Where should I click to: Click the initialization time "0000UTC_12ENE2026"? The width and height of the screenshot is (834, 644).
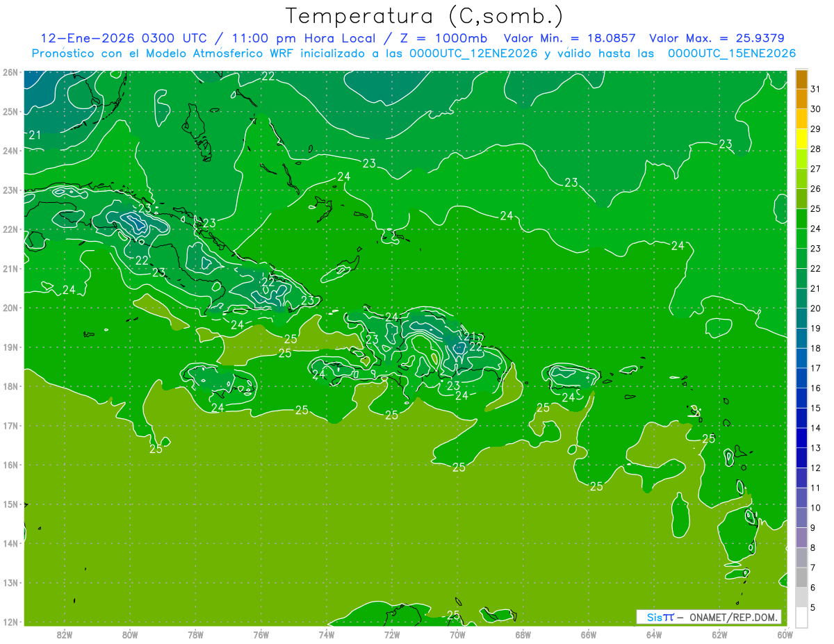coord(473,53)
